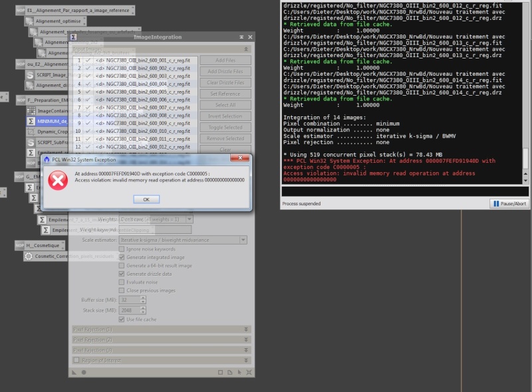Uncheck Generate drizzle data
The width and height of the screenshot is (532, 392).
tap(122, 274)
